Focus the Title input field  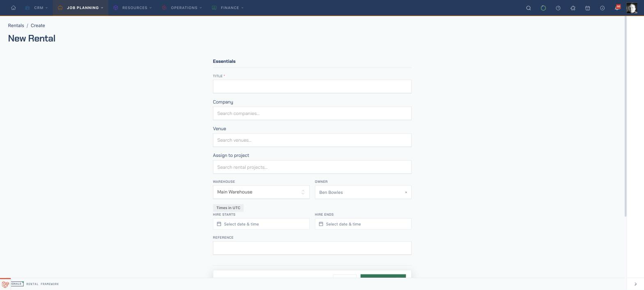click(312, 87)
